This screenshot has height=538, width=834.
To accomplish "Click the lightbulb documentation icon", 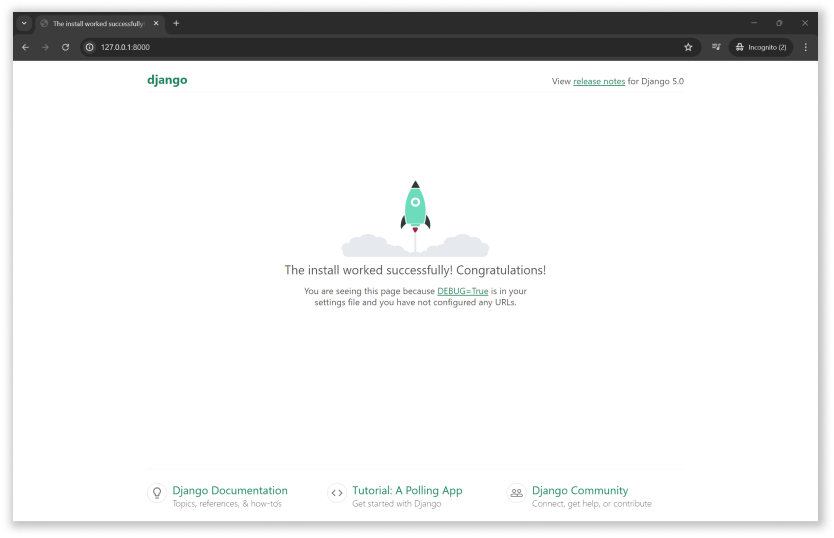I will click(x=157, y=493).
